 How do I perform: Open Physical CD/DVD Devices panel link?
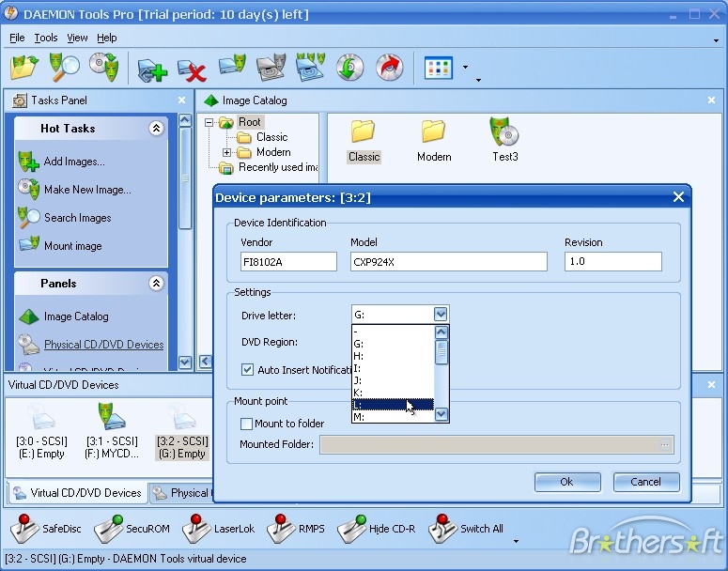[x=91, y=345]
